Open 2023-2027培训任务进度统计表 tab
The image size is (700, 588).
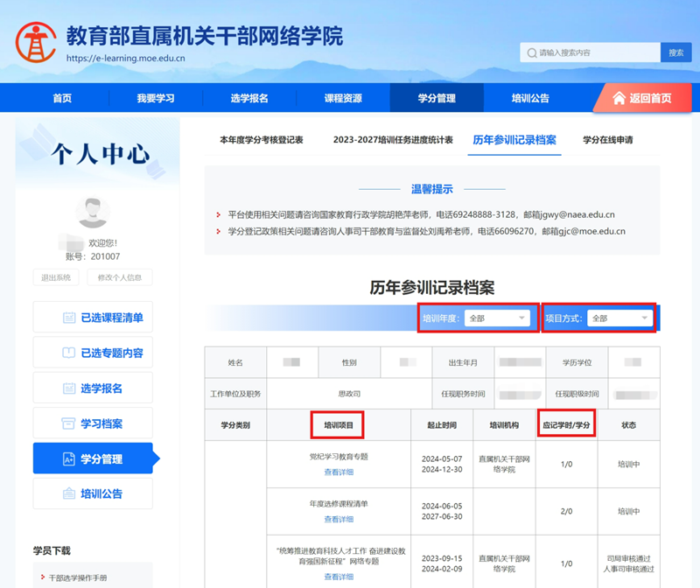click(393, 140)
